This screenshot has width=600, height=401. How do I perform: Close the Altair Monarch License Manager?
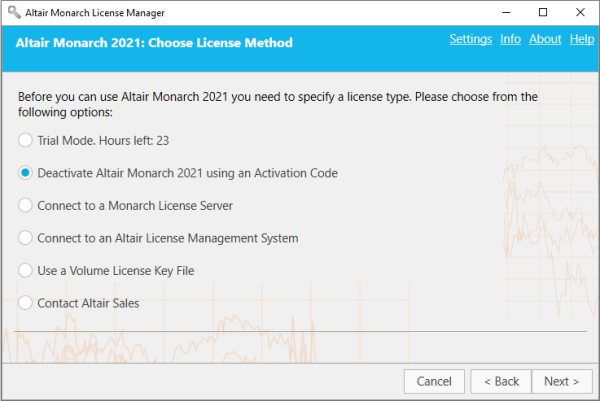(587, 12)
